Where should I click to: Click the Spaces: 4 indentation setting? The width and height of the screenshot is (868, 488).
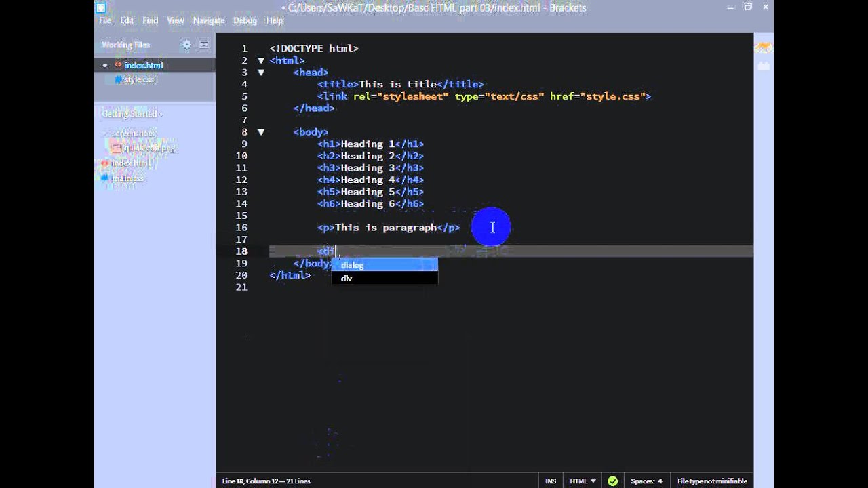point(646,481)
